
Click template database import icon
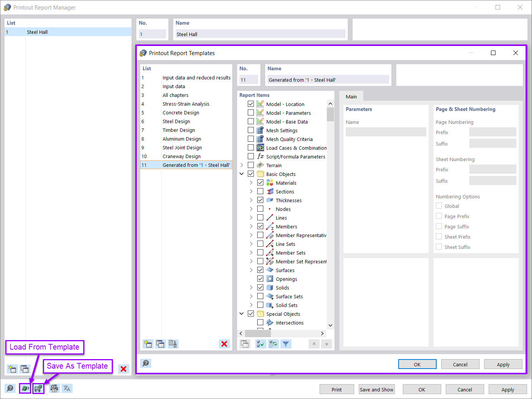(173, 344)
